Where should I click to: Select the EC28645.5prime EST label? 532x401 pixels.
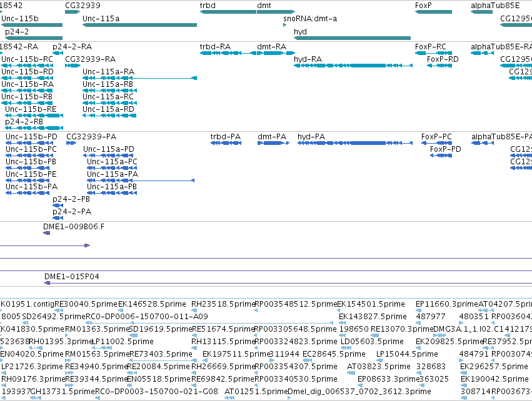tap(334, 354)
